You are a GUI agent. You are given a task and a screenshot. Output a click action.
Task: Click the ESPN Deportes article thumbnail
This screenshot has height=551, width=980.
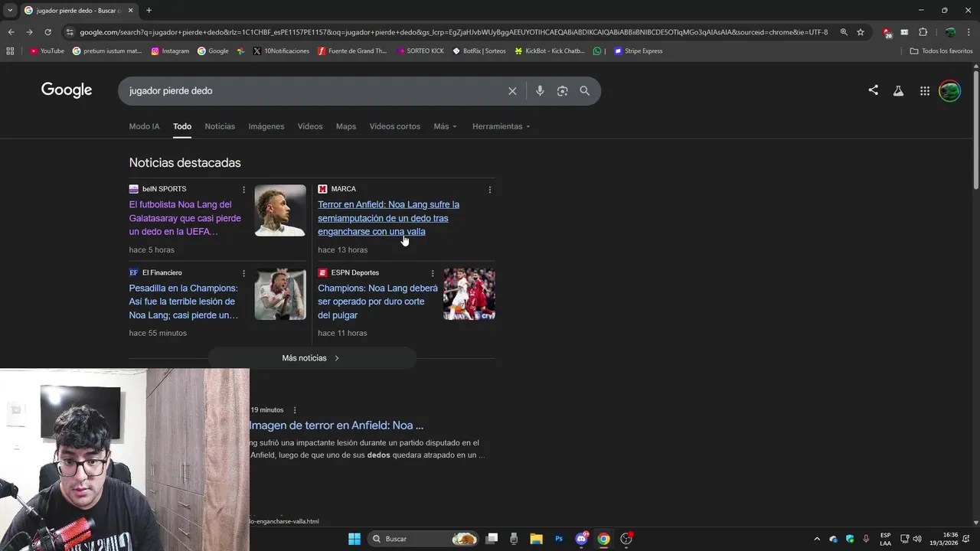[x=469, y=294]
